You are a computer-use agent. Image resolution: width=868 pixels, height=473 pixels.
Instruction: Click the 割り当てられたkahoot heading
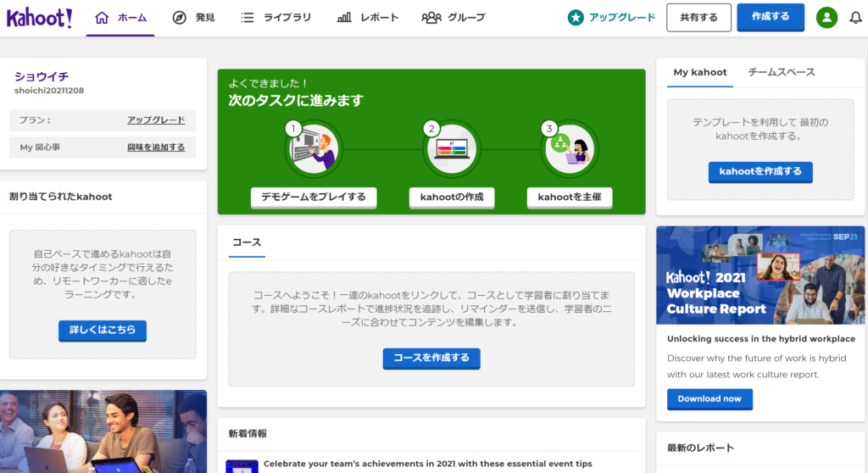pyautogui.click(x=60, y=197)
